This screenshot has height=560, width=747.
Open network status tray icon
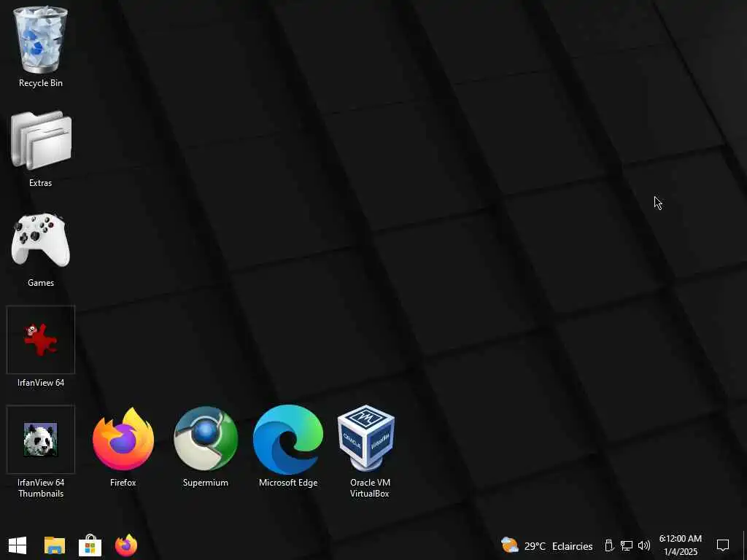626,545
